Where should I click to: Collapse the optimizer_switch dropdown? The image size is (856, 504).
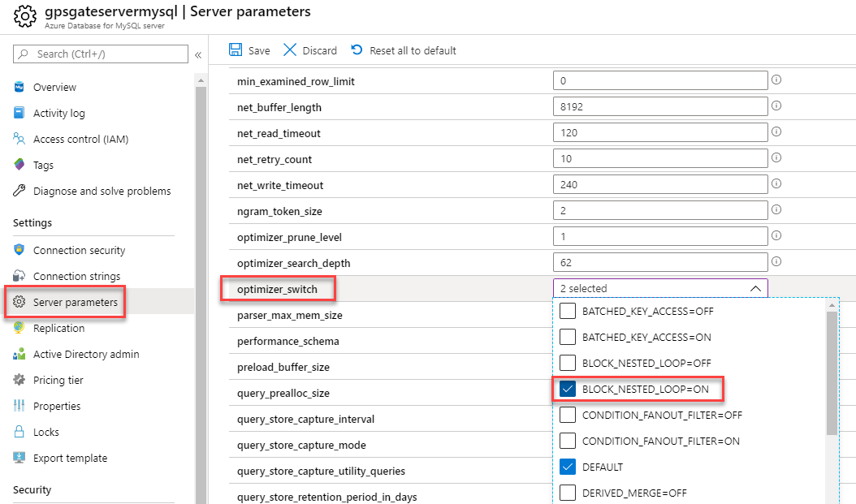click(x=755, y=289)
